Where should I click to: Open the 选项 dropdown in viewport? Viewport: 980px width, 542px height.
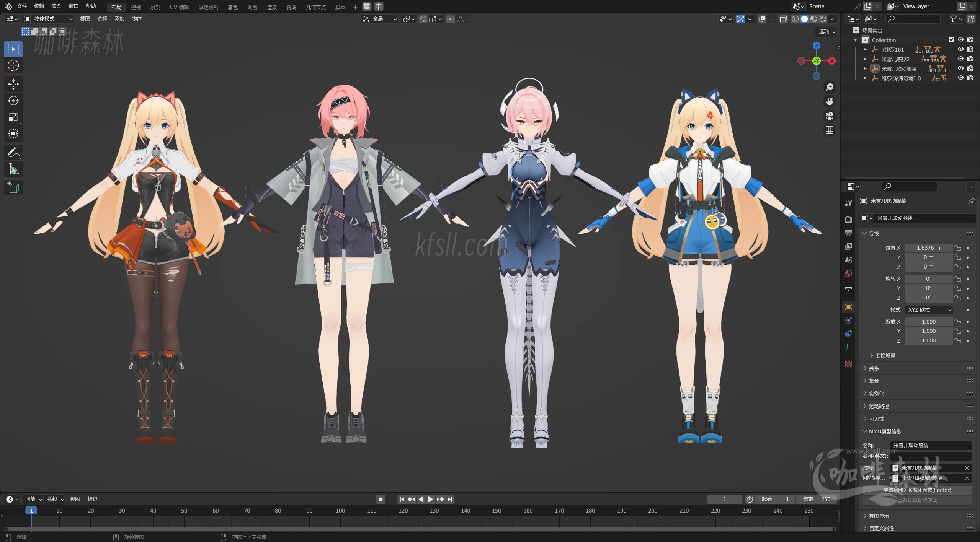(x=827, y=31)
